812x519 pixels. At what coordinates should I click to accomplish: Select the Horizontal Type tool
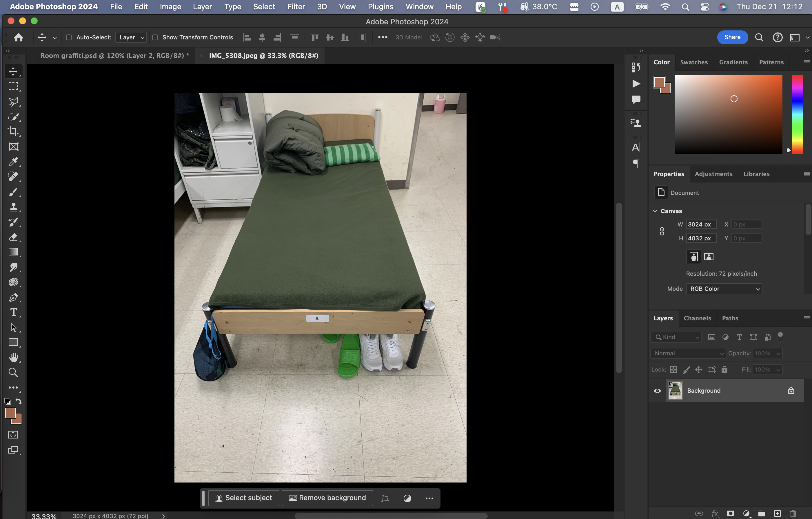13,313
